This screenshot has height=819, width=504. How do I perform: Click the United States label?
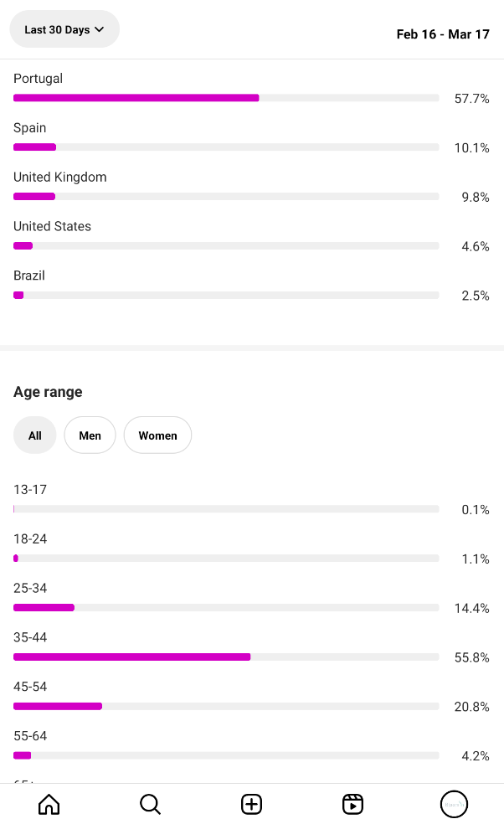tap(52, 226)
